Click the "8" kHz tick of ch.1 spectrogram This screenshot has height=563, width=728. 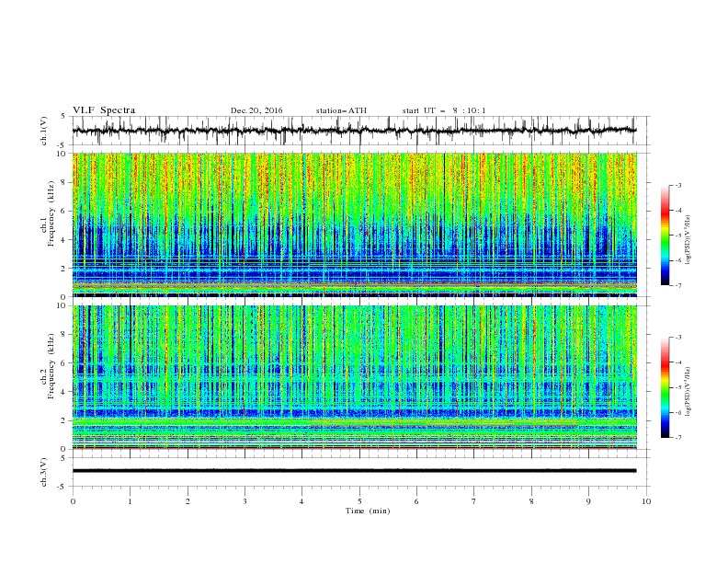coord(64,182)
